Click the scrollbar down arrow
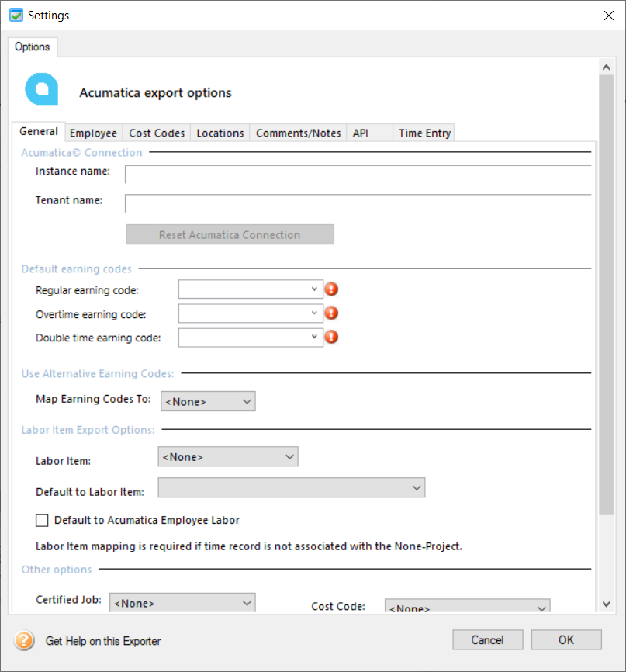 [x=607, y=604]
